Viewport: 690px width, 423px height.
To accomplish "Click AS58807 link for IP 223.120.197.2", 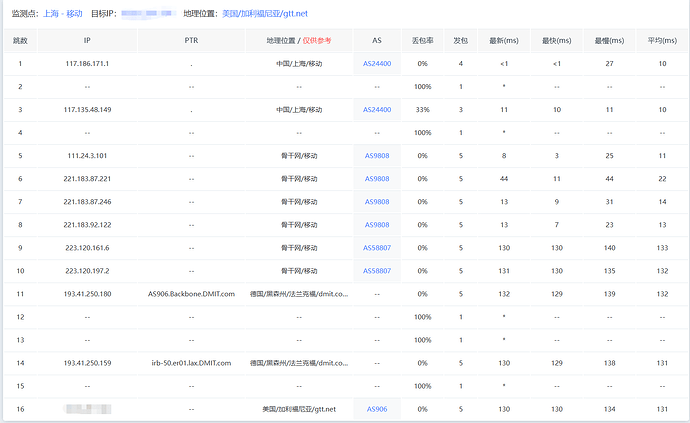I will tap(377, 271).
